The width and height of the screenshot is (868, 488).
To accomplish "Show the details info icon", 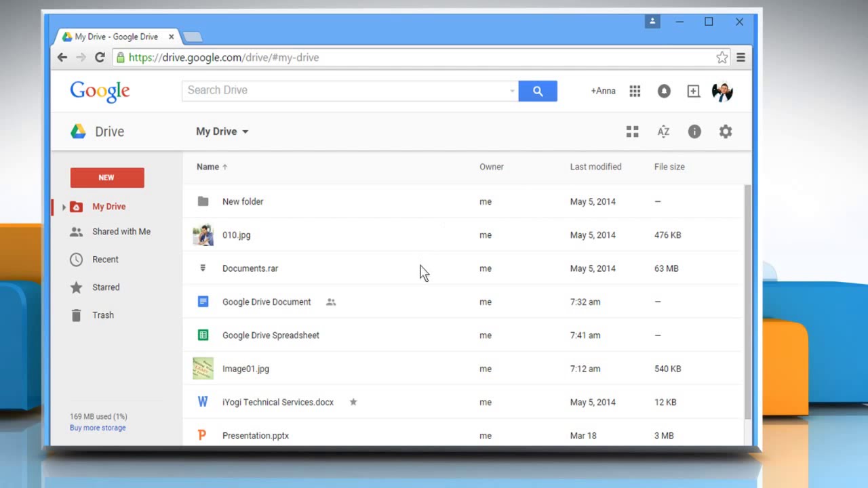I will [x=694, y=131].
